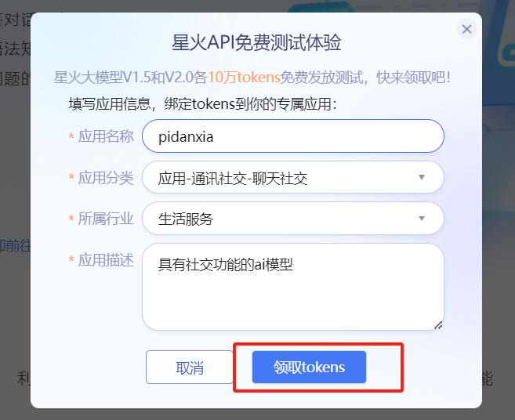Screen dimensions: 515x420
Task: Select the 应用描述 field label
Action: click(106, 259)
